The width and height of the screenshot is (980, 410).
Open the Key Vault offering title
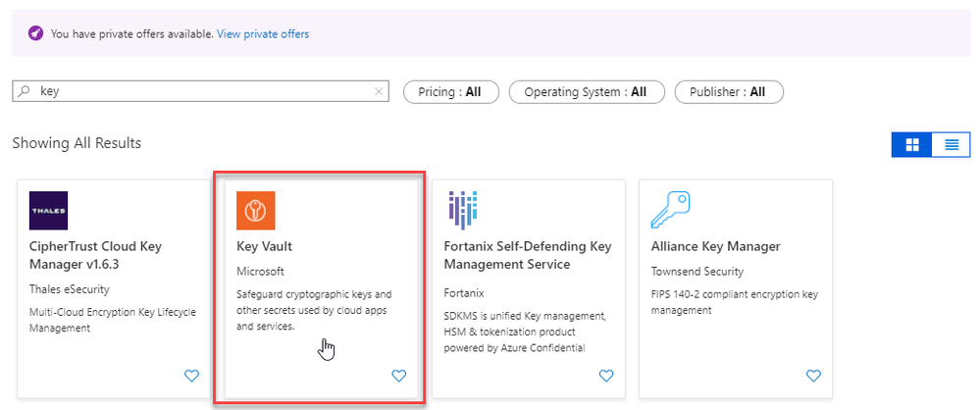(x=265, y=246)
